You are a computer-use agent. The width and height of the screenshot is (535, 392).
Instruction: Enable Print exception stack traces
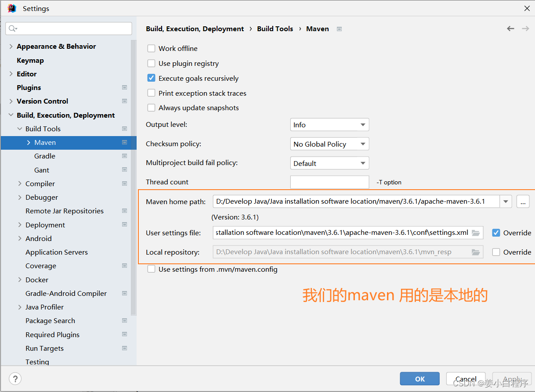pyautogui.click(x=151, y=93)
